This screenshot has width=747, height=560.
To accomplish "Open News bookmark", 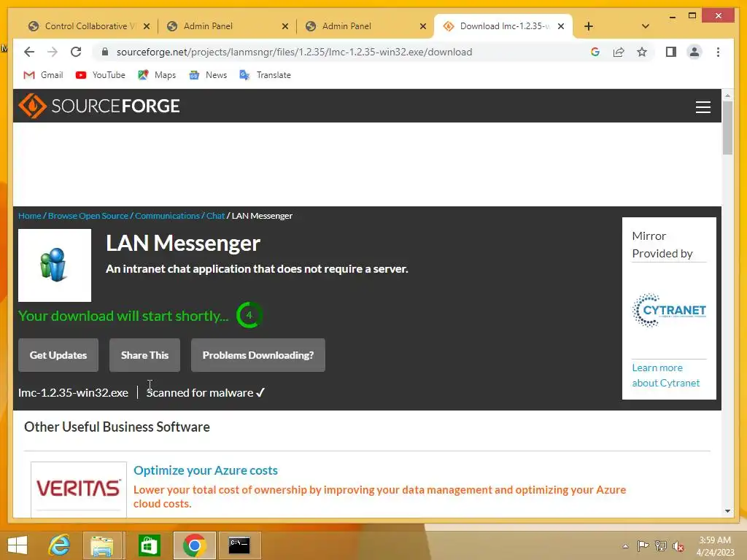I will point(208,75).
